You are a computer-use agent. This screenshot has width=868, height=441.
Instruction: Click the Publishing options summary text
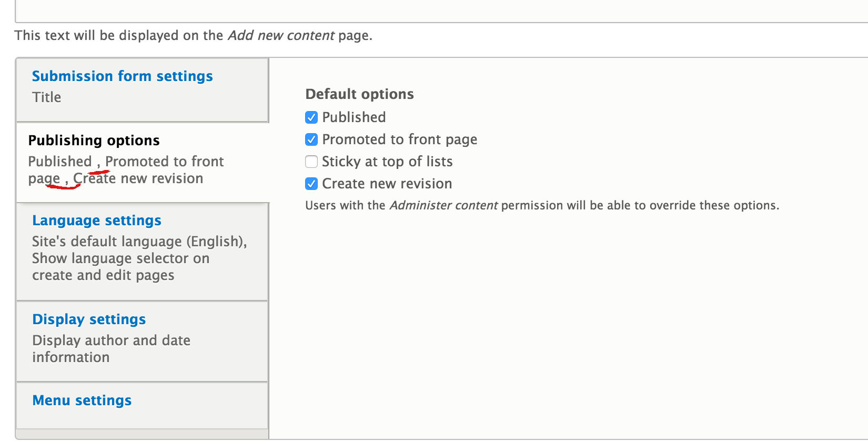[x=126, y=170]
